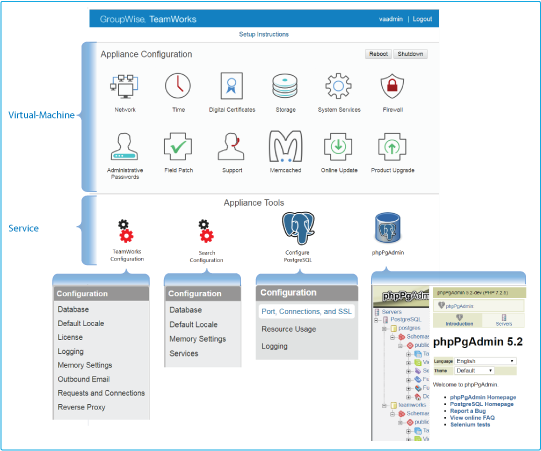Open the Product Upgrade arrow icon
541x451 pixels.
(392, 147)
